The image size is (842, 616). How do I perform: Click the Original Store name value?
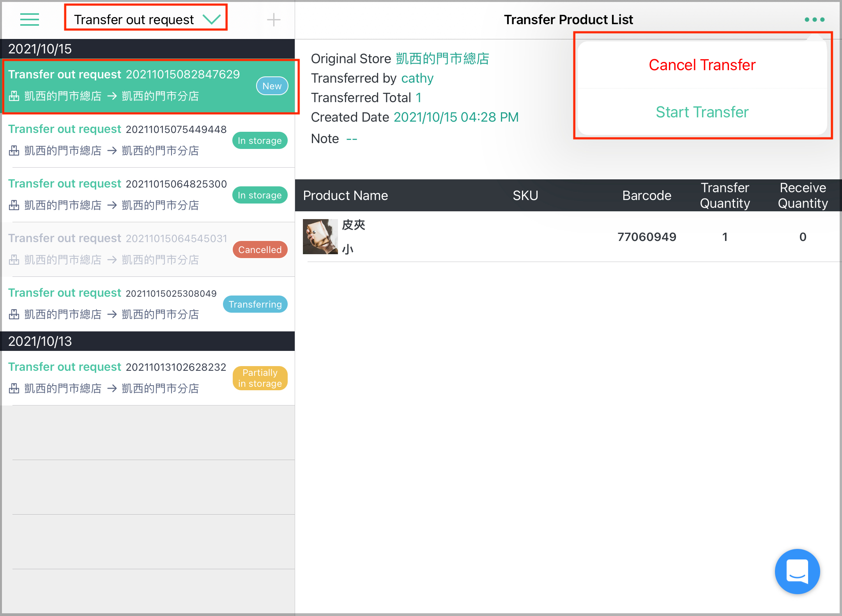442,58
